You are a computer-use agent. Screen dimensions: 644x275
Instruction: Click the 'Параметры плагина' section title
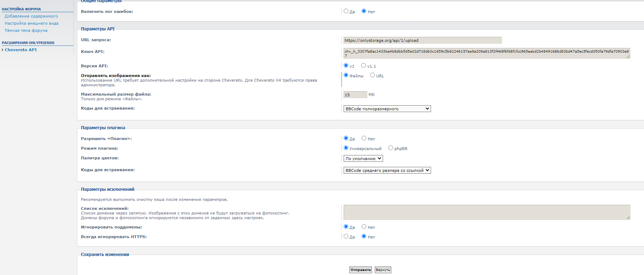[x=103, y=128]
